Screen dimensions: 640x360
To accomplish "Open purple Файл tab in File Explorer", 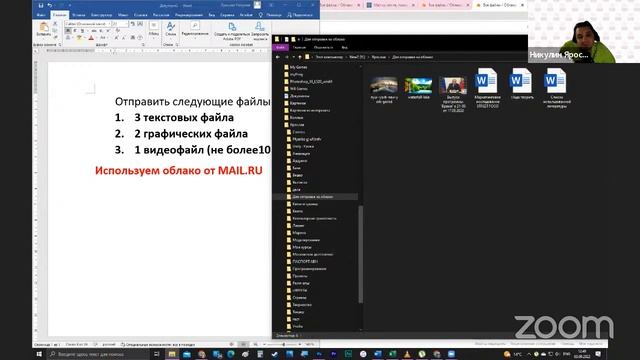I will (280, 48).
